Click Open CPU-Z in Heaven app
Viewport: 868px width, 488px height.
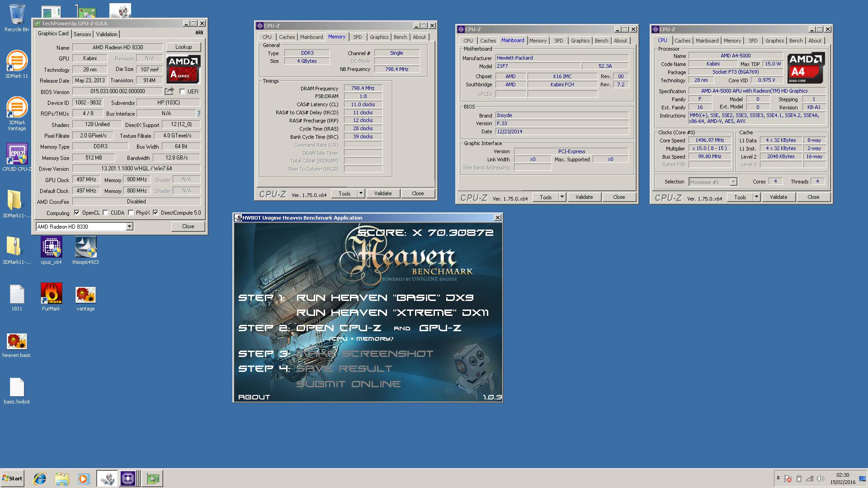click(338, 328)
